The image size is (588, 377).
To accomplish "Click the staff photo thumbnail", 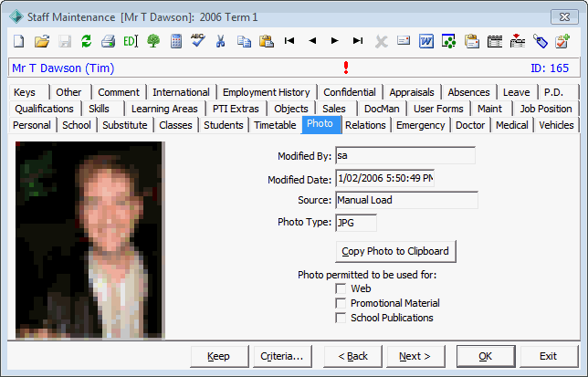I will click(90, 240).
